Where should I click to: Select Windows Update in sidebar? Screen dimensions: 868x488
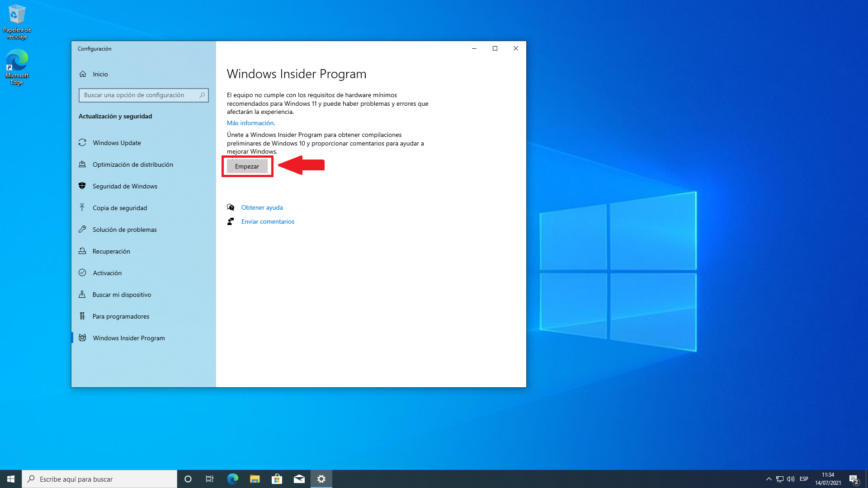[117, 143]
